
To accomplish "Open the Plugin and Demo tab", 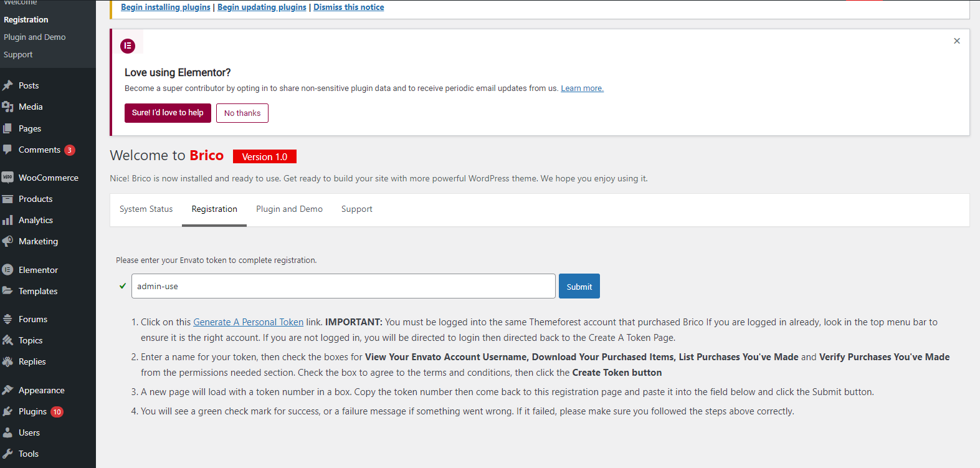I will tap(289, 209).
